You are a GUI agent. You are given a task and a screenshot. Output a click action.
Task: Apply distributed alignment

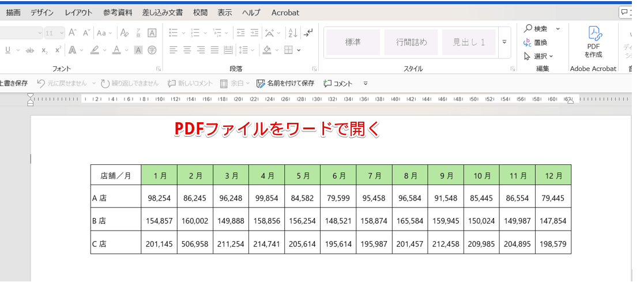pos(228,50)
